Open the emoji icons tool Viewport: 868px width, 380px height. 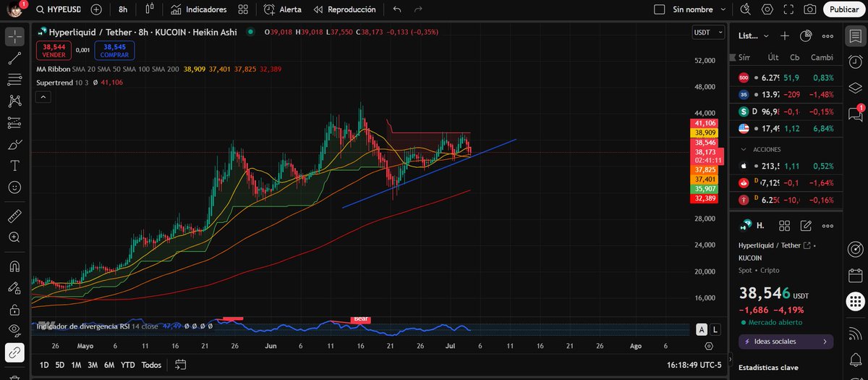[x=14, y=187]
